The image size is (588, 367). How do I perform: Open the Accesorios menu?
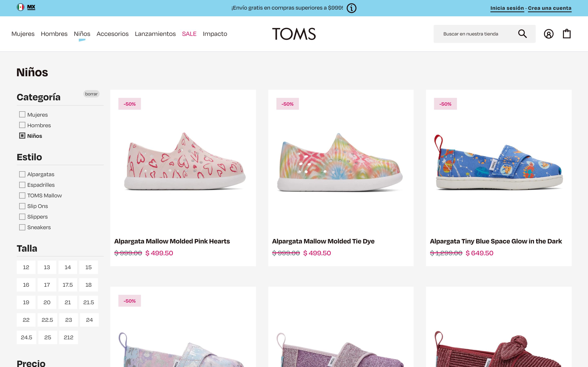[112, 34]
